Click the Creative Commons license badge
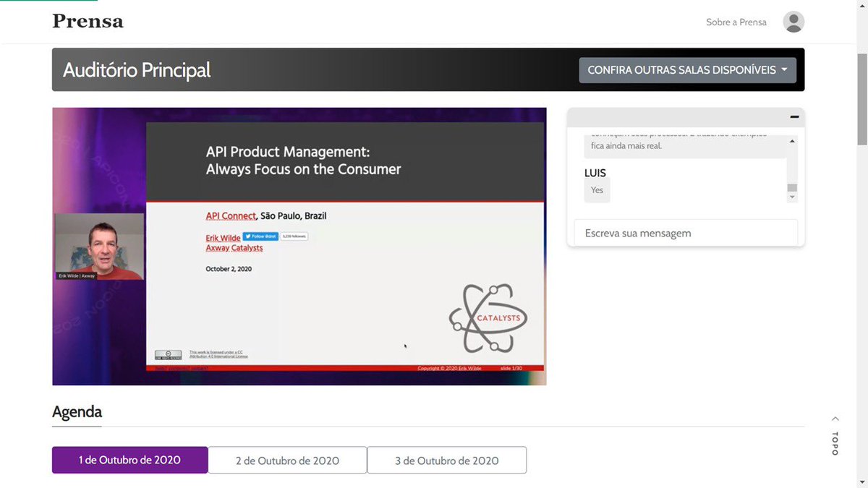Viewport: 868px width, 488px height. pos(168,354)
